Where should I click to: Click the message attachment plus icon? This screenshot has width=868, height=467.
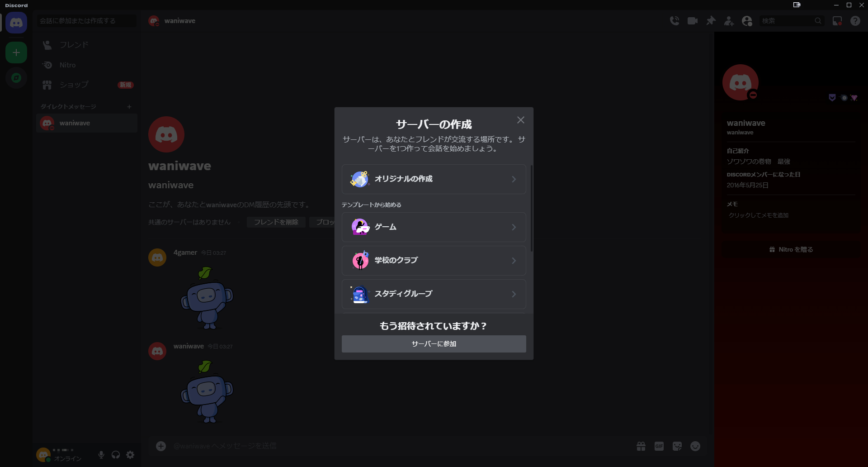click(161, 446)
